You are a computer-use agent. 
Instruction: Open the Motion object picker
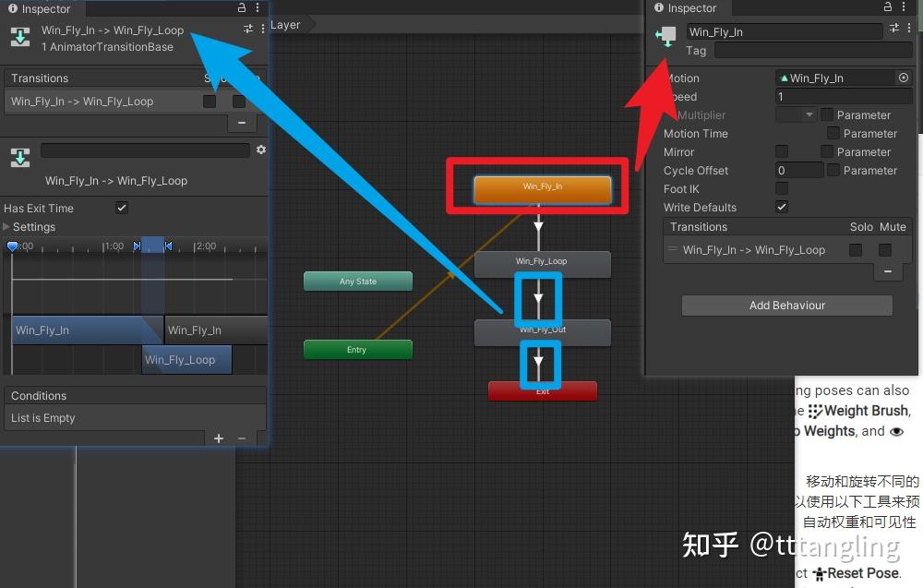coord(903,78)
